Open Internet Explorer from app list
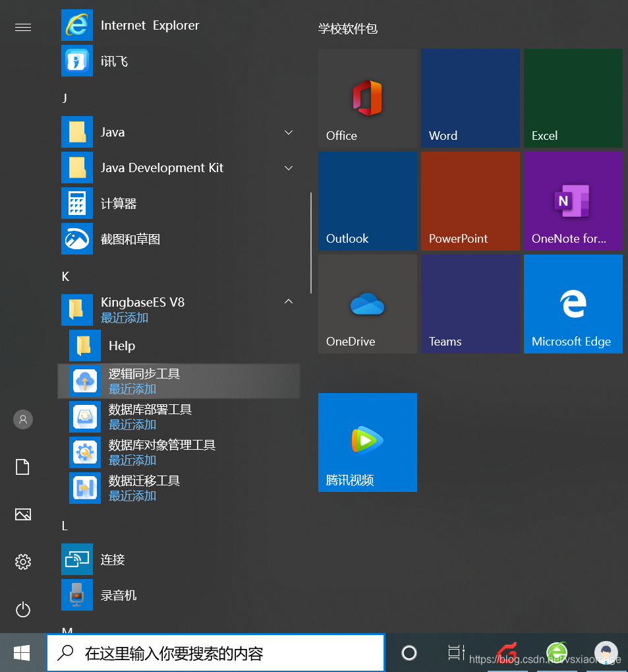This screenshot has width=628, height=672. [x=179, y=25]
